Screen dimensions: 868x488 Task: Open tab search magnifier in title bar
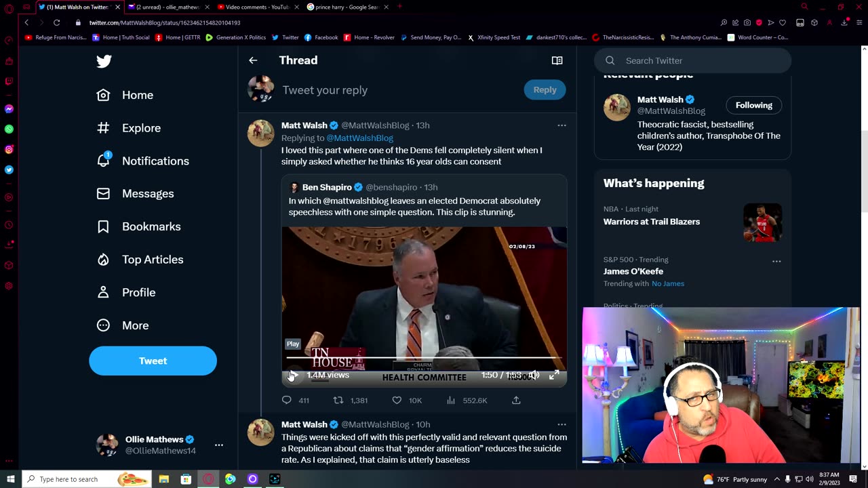pyautogui.click(x=804, y=7)
